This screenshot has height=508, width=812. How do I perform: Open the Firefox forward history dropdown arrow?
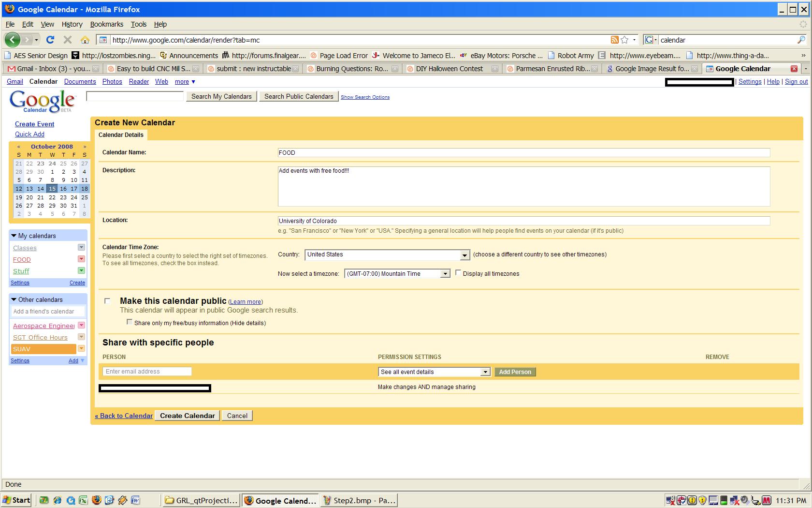click(36, 40)
